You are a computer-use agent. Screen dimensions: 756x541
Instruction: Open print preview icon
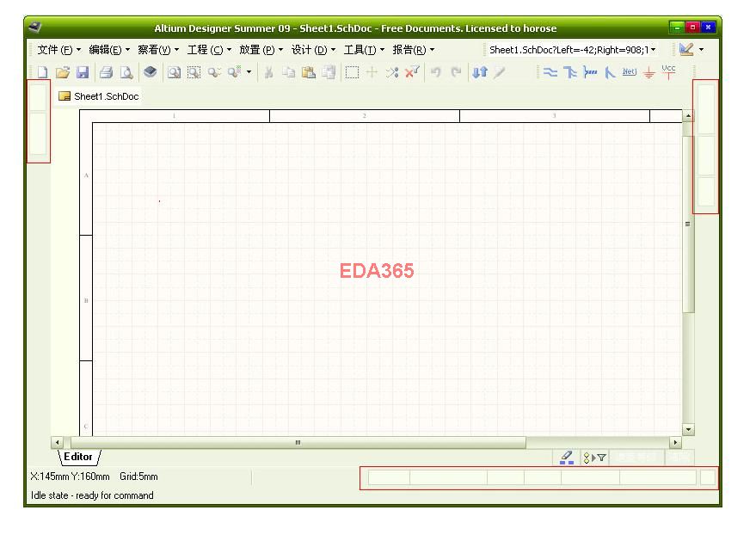pyautogui.click(x=126, y=72)
